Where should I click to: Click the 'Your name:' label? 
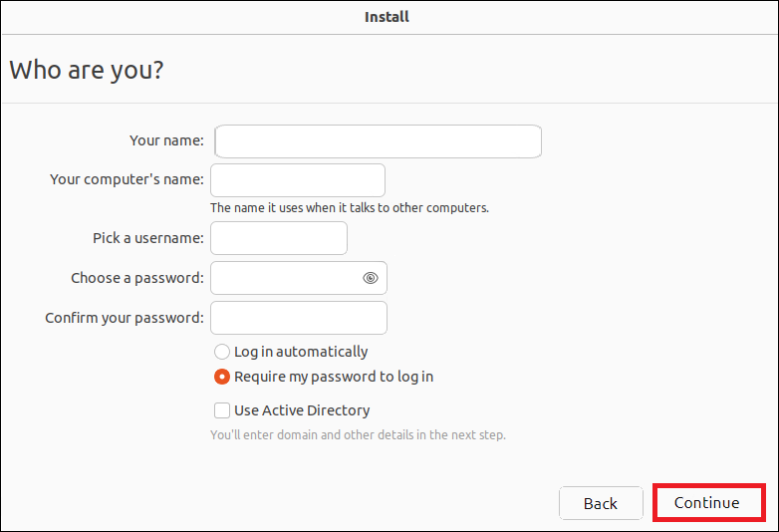point(166,140)
